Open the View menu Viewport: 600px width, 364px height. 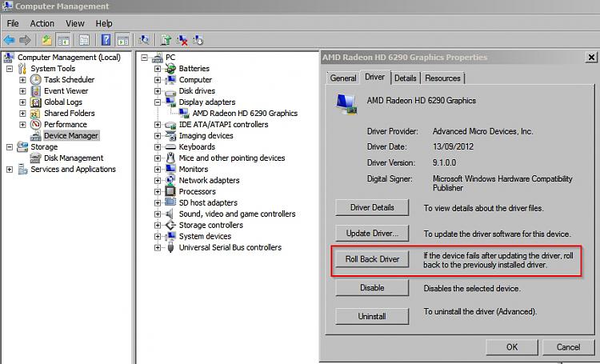coord(75,23)
